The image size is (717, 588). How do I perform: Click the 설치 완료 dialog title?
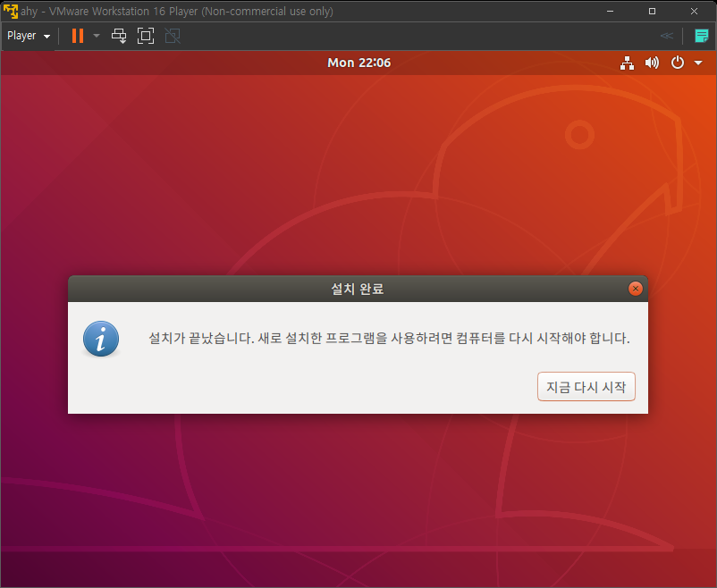pos(358,289)
